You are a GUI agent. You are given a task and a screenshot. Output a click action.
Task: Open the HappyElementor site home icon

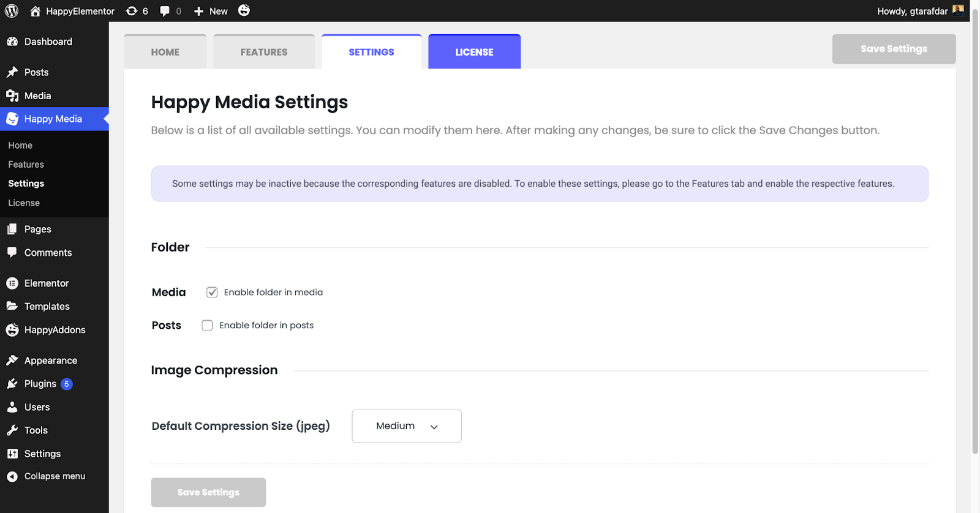(x=35, y=11)
